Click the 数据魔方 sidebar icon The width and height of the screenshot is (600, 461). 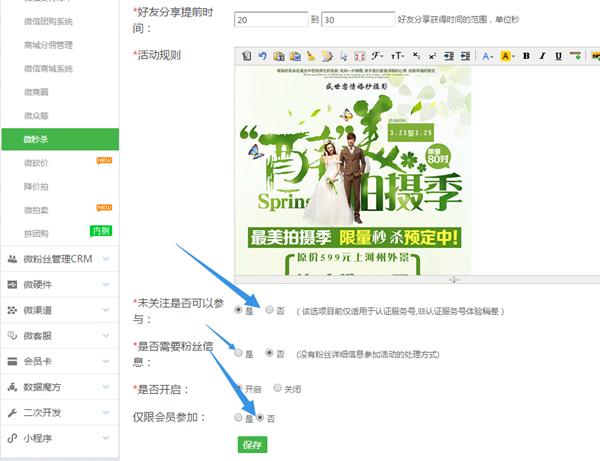(x=12, y=387)
